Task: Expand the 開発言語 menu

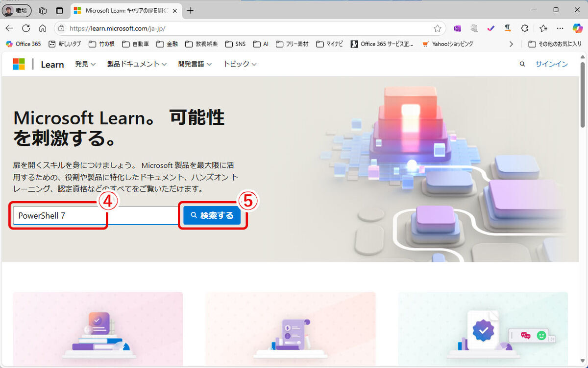Action: coord(195,64)
